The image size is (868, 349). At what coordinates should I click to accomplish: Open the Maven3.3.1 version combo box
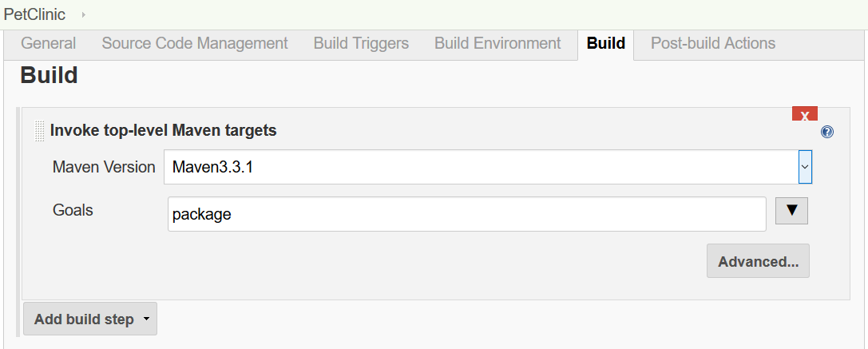[x=488, y=167]
